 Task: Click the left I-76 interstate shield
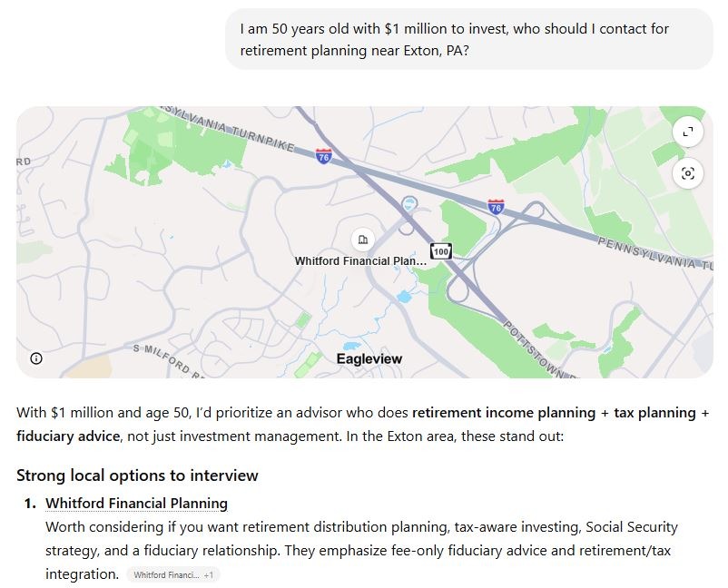tap(324, 156)
